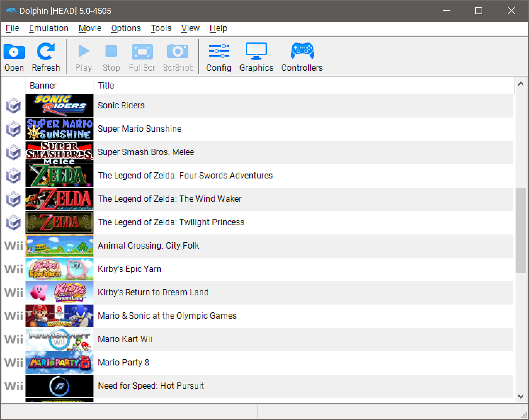529x420 pixels.
Task: Click the GameCube icon beside Super Mario Sunshine
Action: tap(13, 129)
